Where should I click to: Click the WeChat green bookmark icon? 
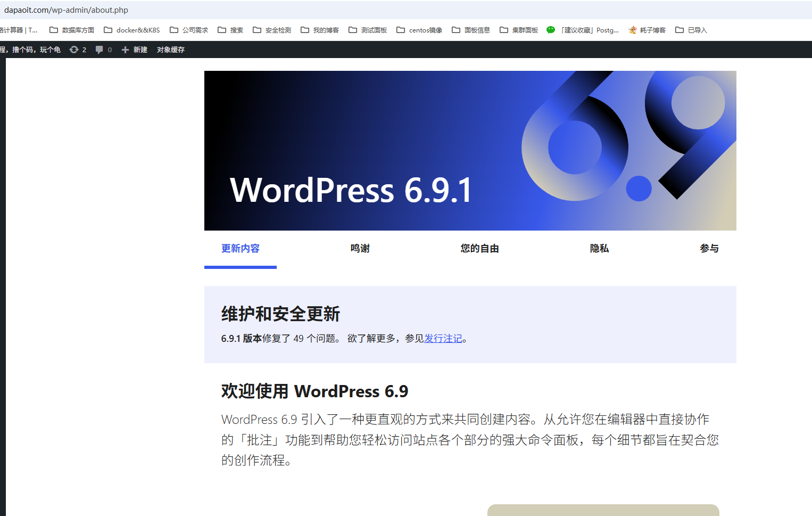(551, 30)
